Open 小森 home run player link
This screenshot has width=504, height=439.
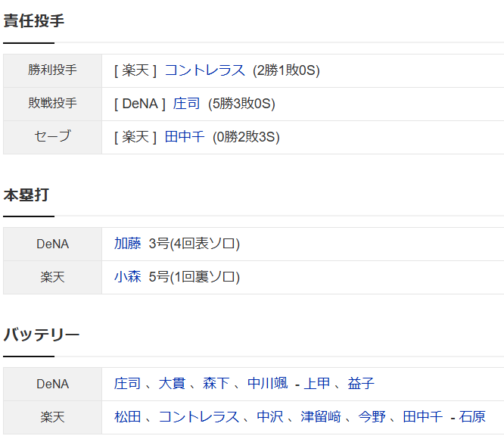pos(128,277)
